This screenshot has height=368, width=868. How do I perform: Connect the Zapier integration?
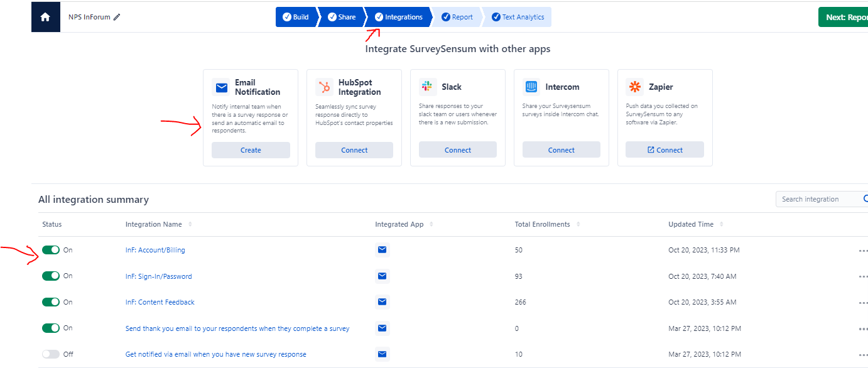click(664, 149)
